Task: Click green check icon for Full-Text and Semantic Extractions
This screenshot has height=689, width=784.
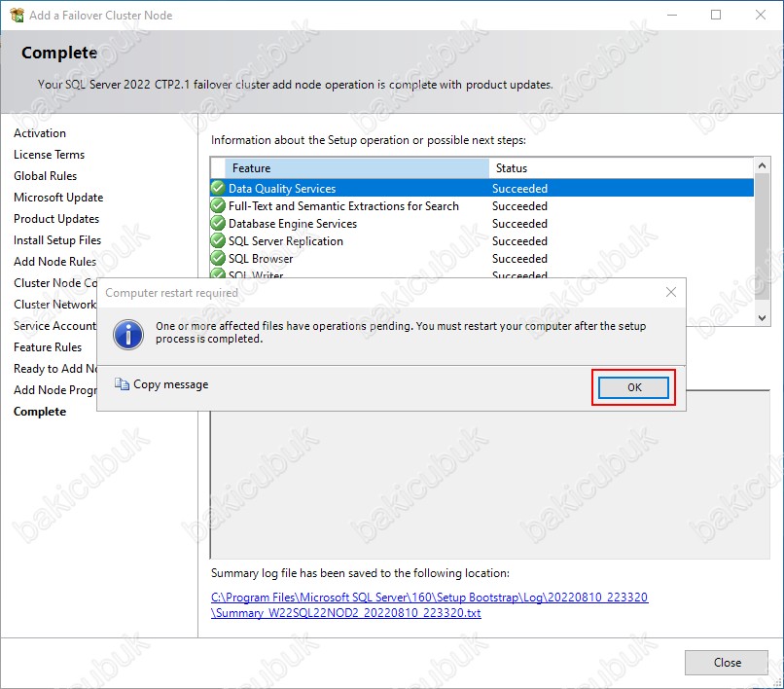Action: [x=218, y=205]
